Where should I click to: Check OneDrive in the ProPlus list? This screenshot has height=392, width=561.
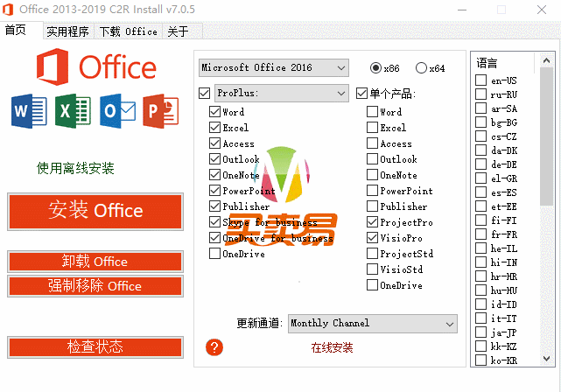214,253
